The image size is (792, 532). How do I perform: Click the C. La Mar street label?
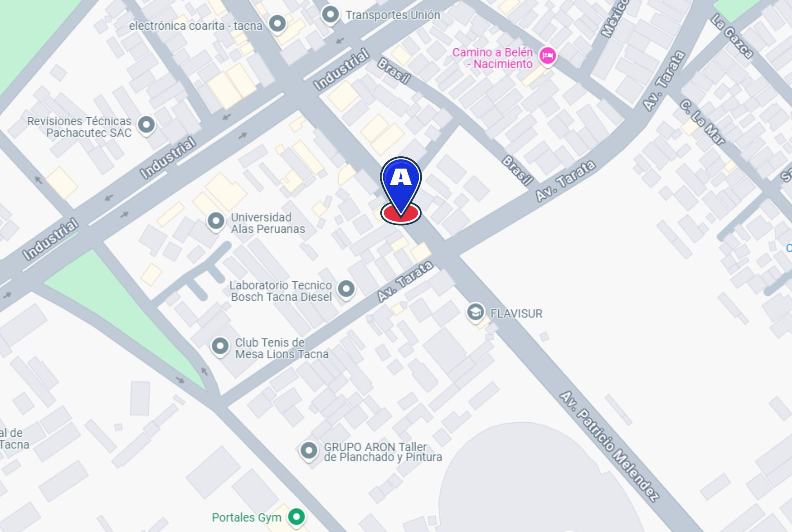click(x=702, y=122)
